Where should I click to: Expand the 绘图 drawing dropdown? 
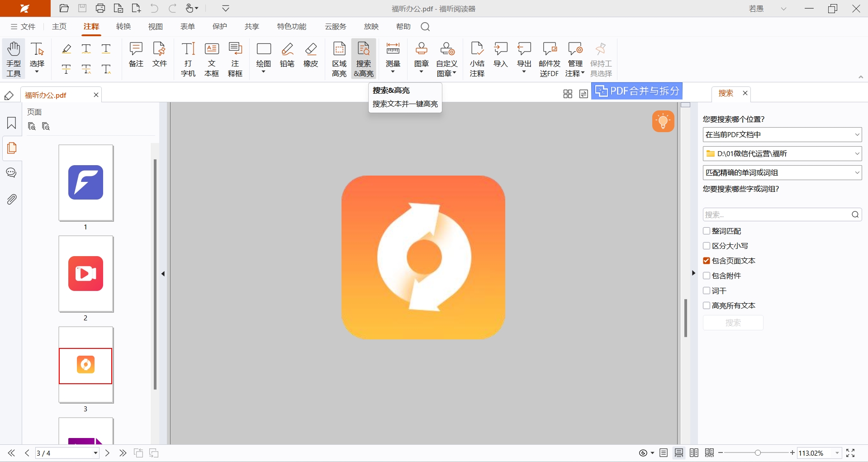click(x=264, y=72)
